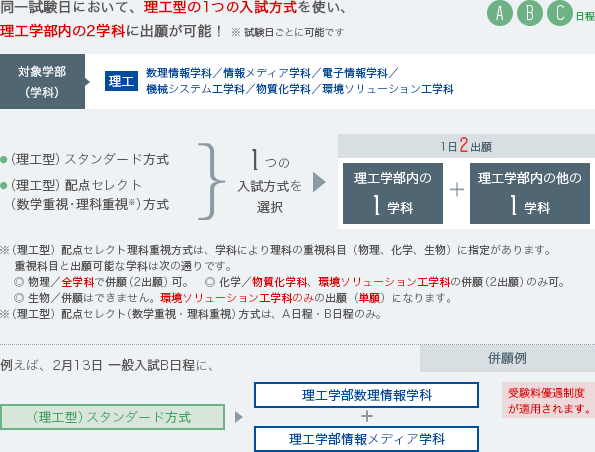This screenshot has height=452, width=595.
Task: Click the 対象学部（学科） label box
Action: click(42, 82)
